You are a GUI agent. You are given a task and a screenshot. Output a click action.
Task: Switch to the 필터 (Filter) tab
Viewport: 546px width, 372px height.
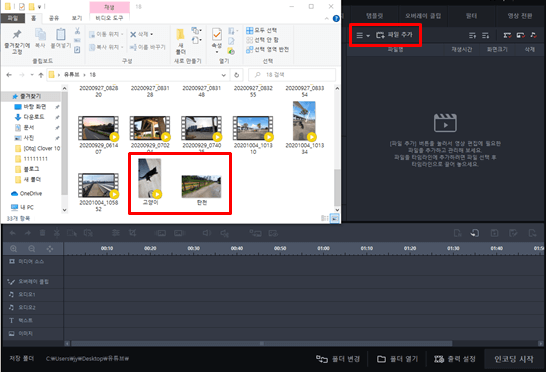(x=471, y=16)
